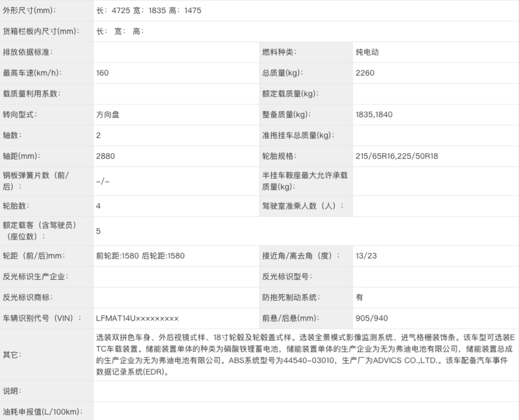Select the dimensions value with 4725 length
Screen dimensions: 519x420
(x=147, y=11)
